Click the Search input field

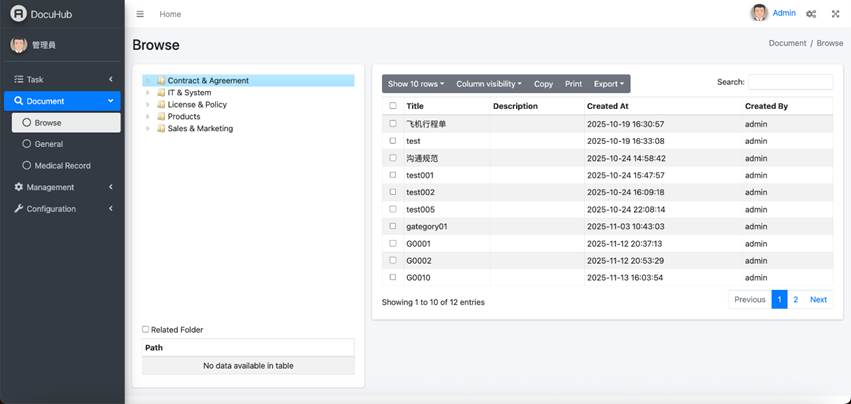pos(790,82)
